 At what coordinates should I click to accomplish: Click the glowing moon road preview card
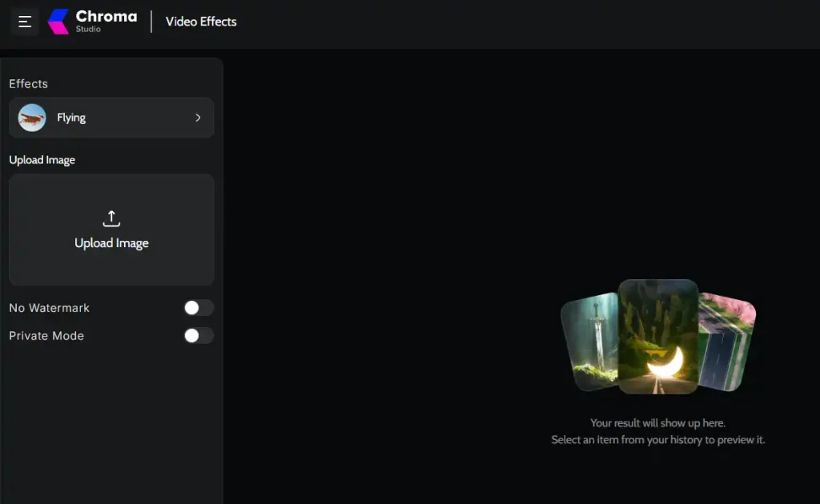(657, 336)
